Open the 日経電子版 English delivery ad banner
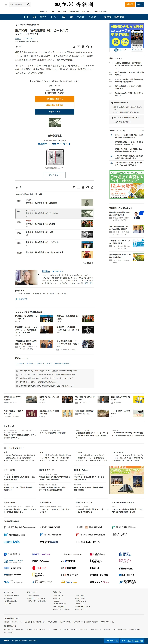Viewport: 148px width, 644px height. [127, 38]
